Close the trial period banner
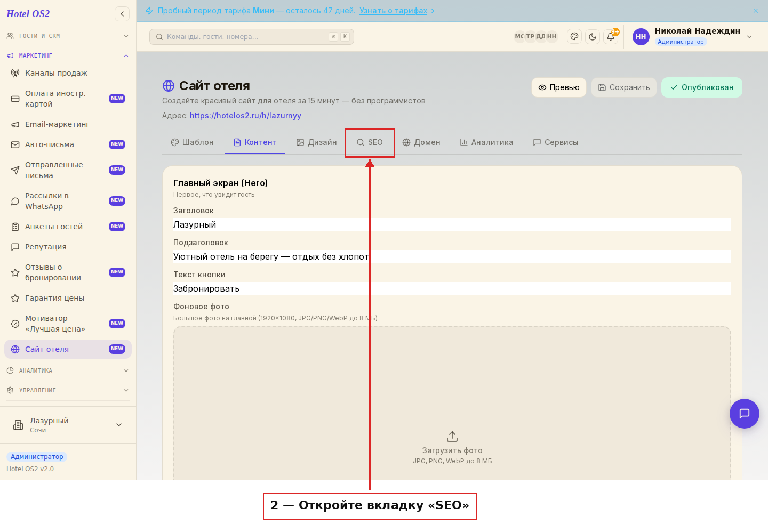Viewport: 768px width, 532px height. click(x=756, y=11)
